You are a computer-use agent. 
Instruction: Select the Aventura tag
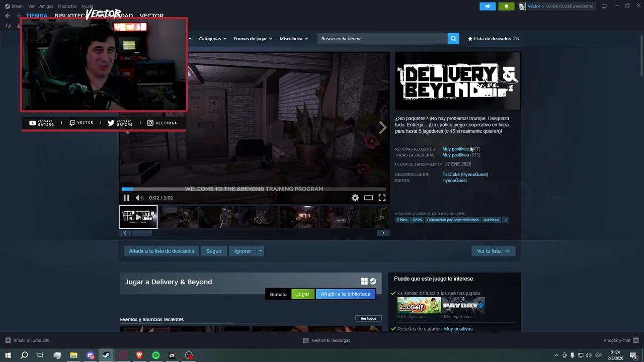tap(491, 220)
